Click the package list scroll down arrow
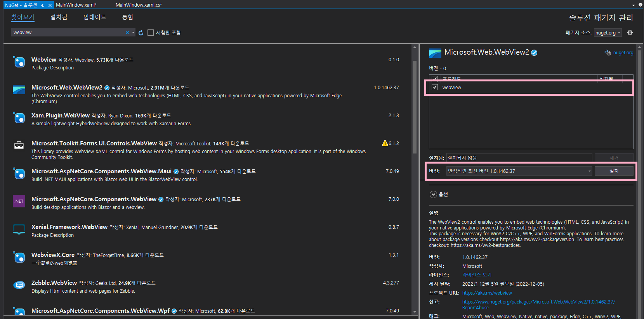 click(x=415, y=312)
